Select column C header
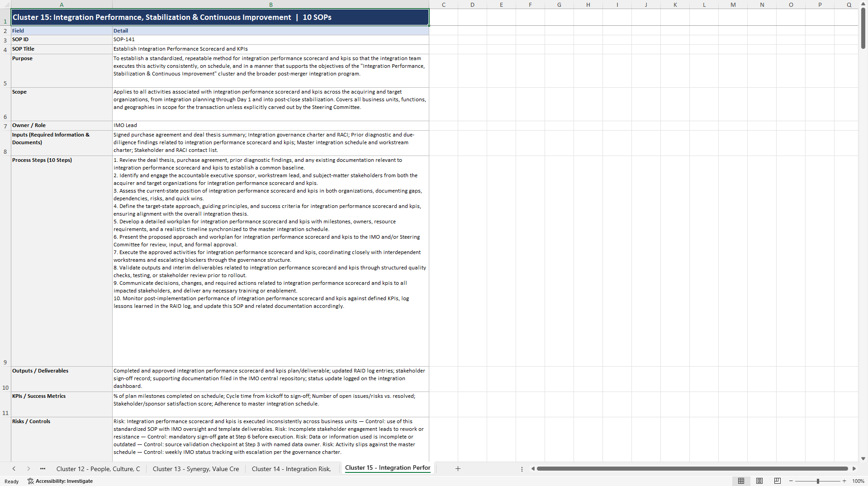The width and height of the screenshot is (868, 486). click(443, 5)
